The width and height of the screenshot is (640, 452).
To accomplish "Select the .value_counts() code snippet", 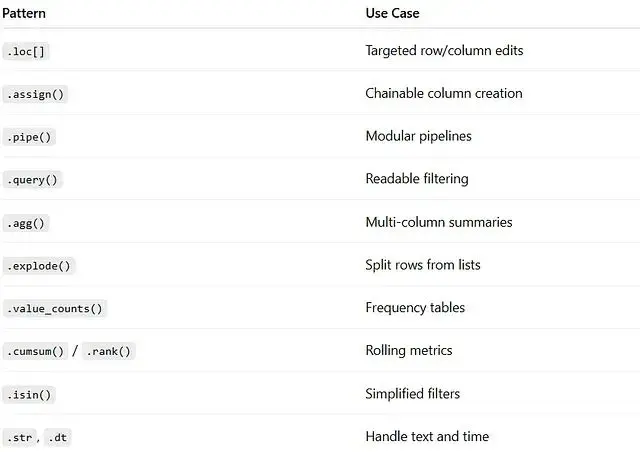I will [x=55, y=309].
